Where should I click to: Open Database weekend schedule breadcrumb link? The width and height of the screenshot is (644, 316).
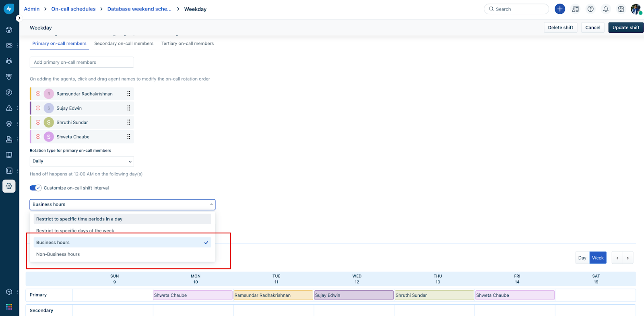point(139,9)
